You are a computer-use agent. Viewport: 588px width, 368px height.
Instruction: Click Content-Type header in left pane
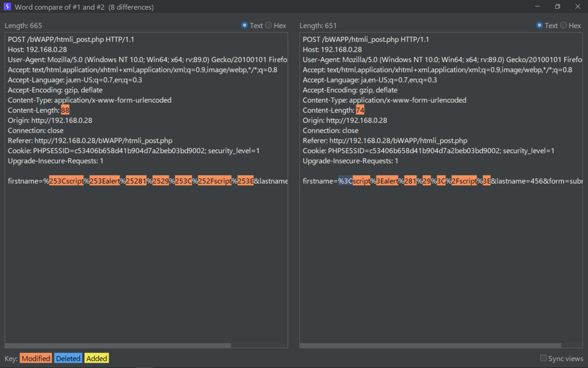pos(90,100)
